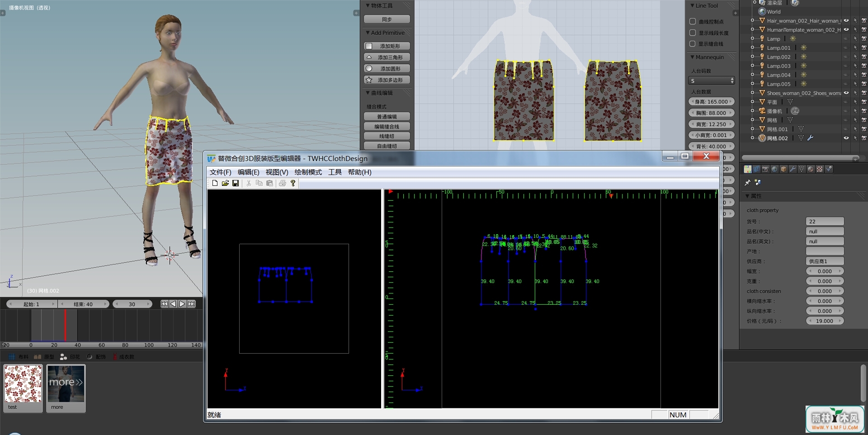Click the Save floppy icon in TWHCClothDesign toolbar
Screen dimensions: 868x435
click(236, 183)
